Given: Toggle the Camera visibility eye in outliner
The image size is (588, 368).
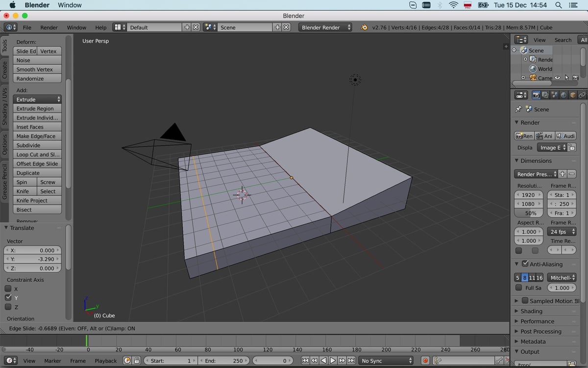Looking at the screenshot, I should (x=557, y=78).
